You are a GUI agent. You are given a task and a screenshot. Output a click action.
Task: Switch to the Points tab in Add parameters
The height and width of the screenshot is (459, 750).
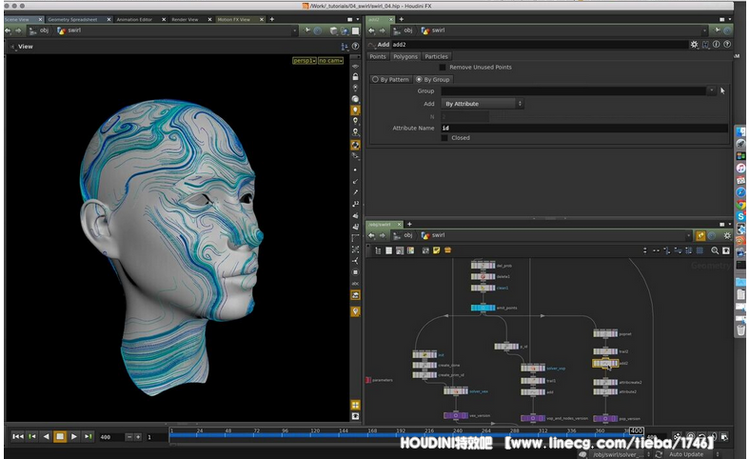[377, 56]
